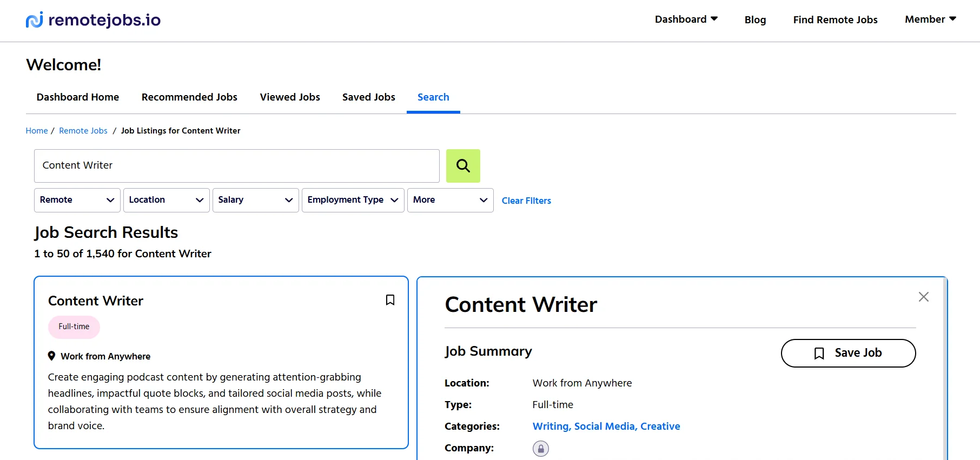Switch to the Saved Jobs tab
This screenshot has width=980, height=460.
tap(369, 97)
